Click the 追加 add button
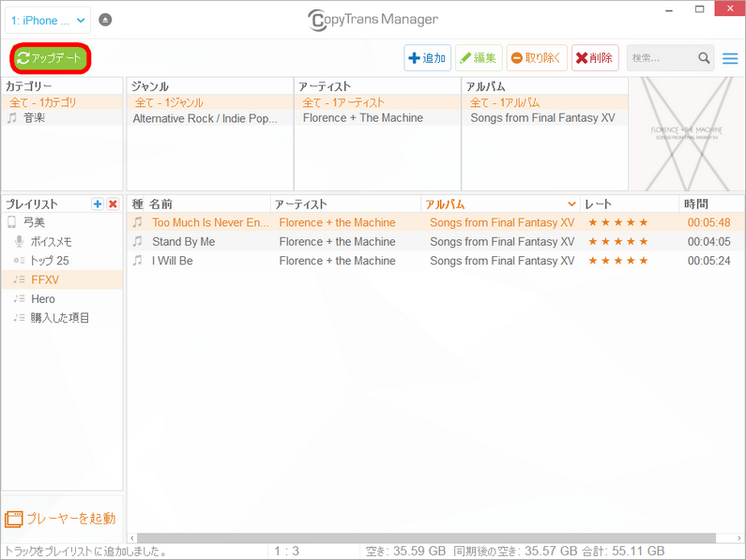Image resolution: width=746 pixels, height=560 pixels. (x=427, y=58)
